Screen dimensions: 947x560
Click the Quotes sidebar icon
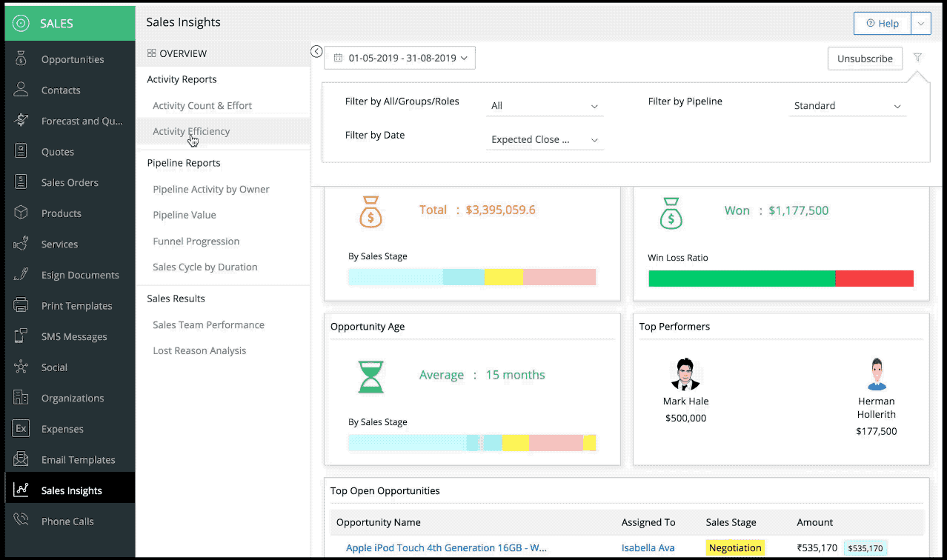pyautogui.click(x=20, y=151)
